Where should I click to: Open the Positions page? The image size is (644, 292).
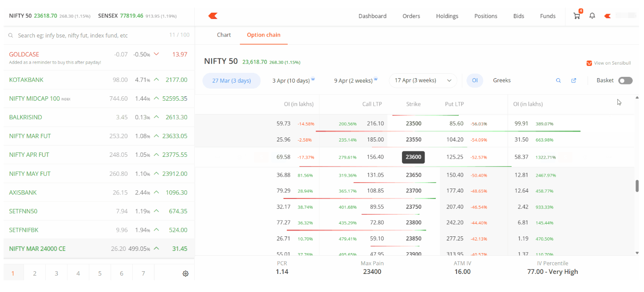coord(486,16)
